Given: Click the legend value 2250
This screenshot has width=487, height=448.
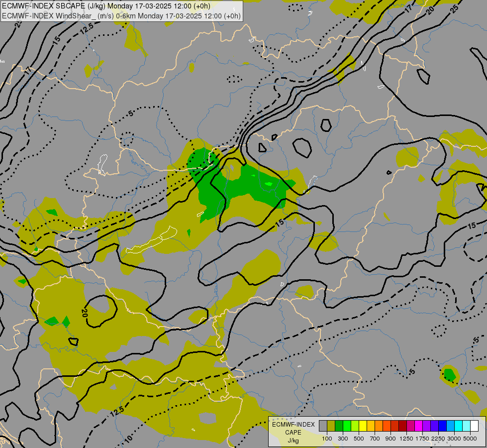Looking at the screenshot, I should point(438,439).
